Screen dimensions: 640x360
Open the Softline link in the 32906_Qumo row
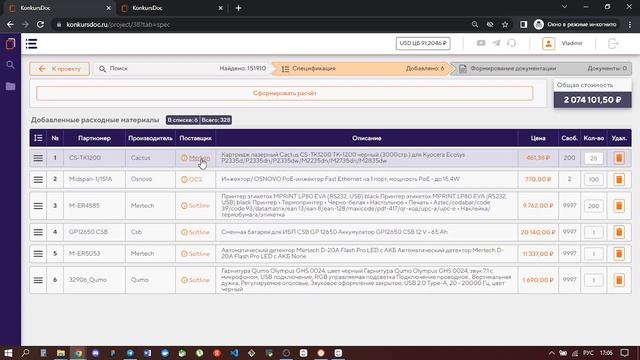click(199, 280)
